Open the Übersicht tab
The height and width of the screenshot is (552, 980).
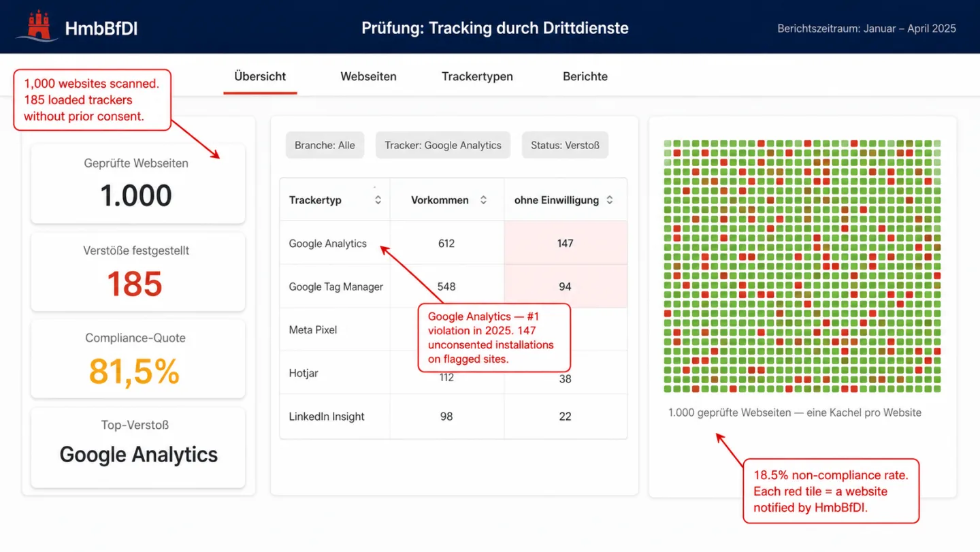point(260,76)
